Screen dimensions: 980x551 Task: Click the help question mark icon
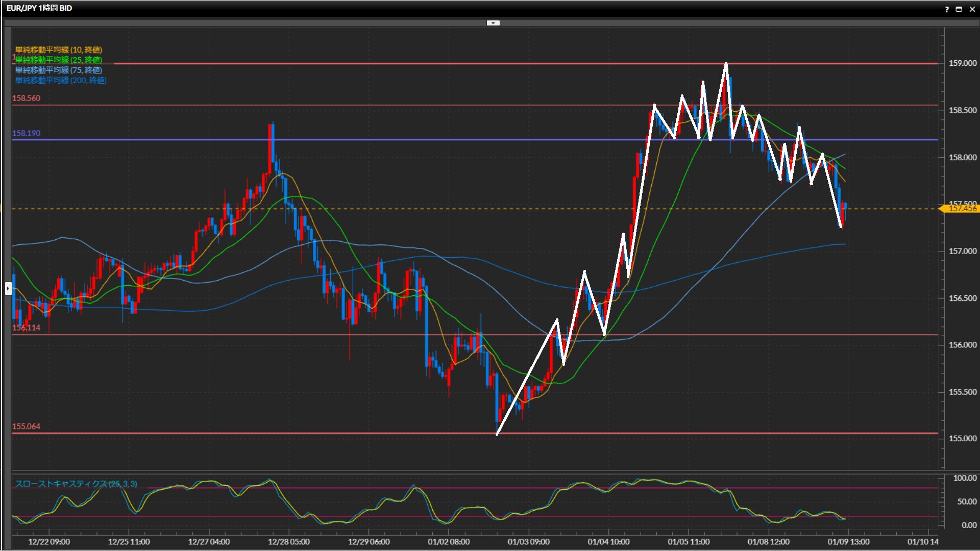click(947, 9)
